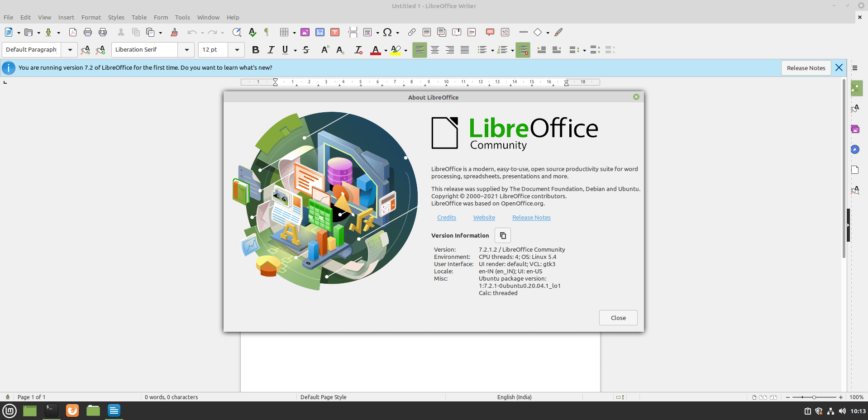The image size is (868, 420).
Task: Insert a text box
Action: pos(335,32)
